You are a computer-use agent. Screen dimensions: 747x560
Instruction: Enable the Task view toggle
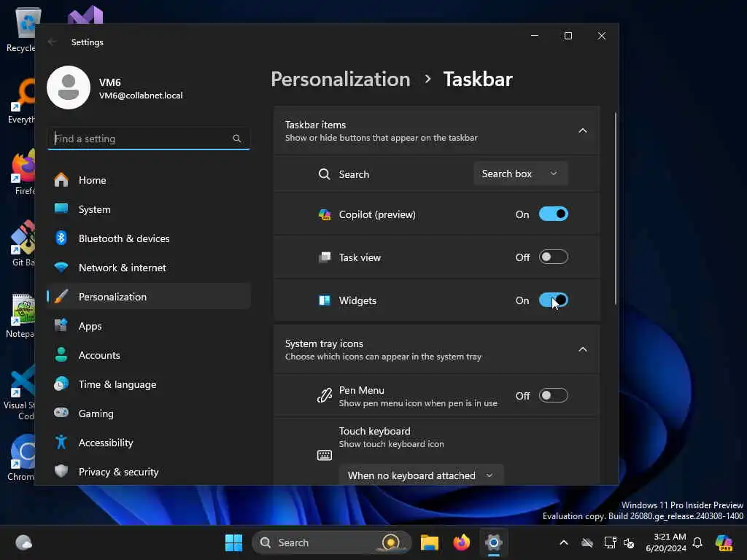(553, 257)
